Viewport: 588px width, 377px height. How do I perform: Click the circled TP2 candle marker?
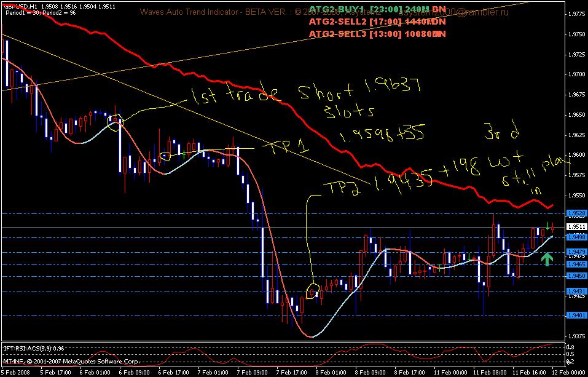click(312, 292)
